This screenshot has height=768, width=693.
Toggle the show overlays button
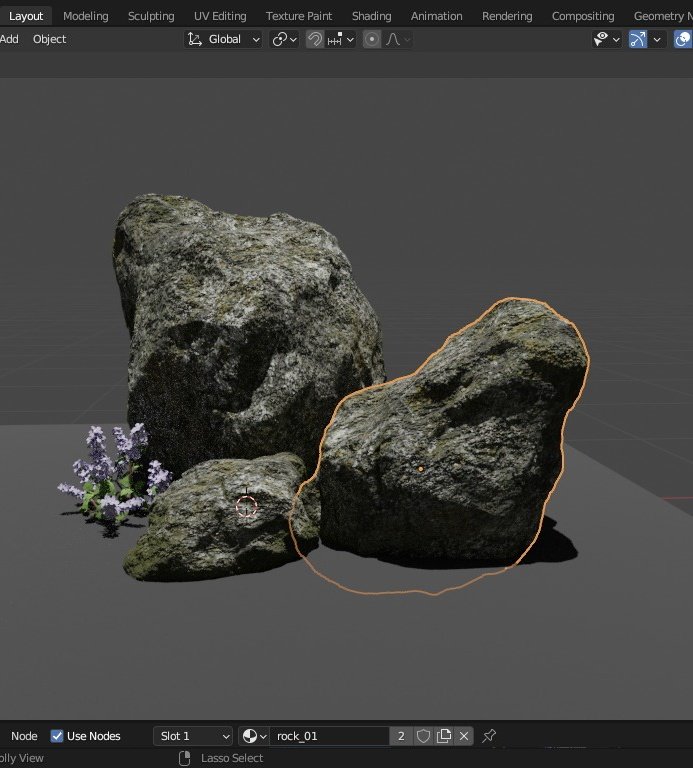coord(683,39)
